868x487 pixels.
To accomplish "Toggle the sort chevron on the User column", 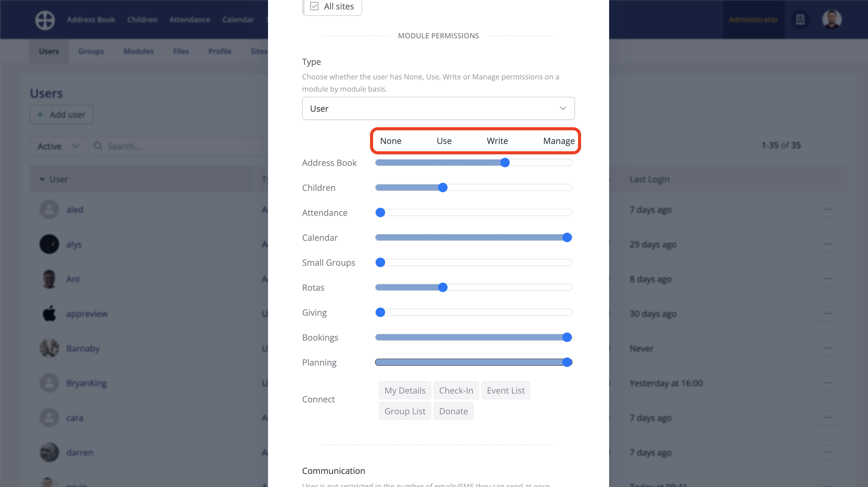I will point(42,179).
